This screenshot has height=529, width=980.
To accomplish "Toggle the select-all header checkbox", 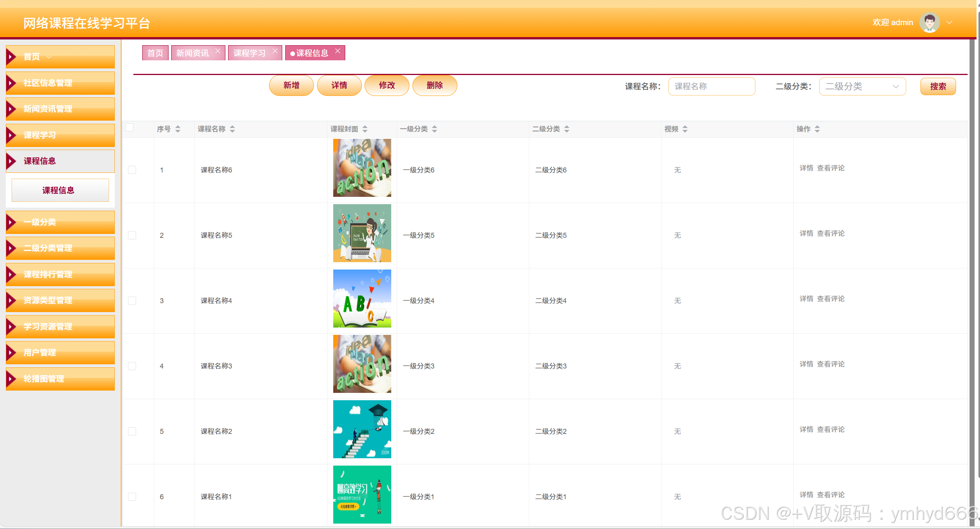I will 130,128.
